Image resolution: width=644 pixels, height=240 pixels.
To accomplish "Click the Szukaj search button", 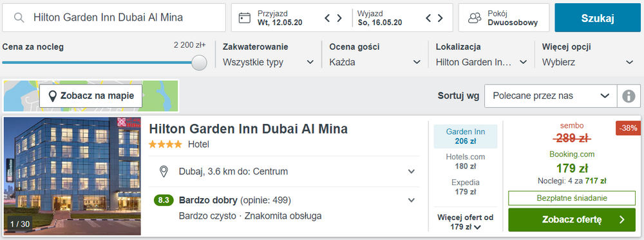I will point(598,17).
